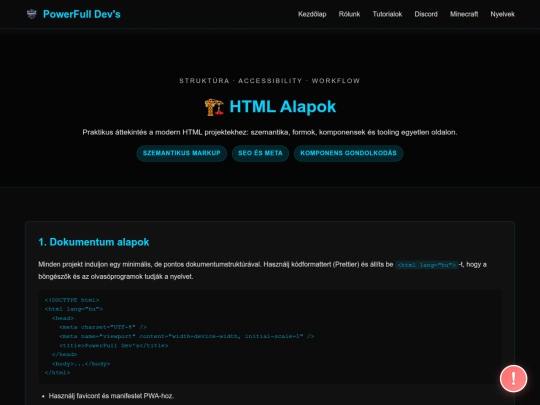Click the SEO ÉS META pill
Image resolution: width=540 pixels, height=405 pixels.
[x=260, y=153]
